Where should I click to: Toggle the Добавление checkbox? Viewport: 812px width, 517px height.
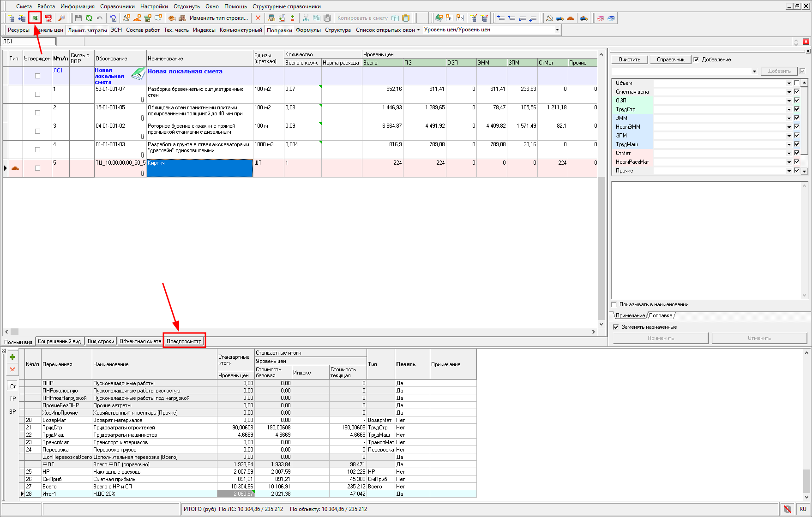[x=696, y=59]
